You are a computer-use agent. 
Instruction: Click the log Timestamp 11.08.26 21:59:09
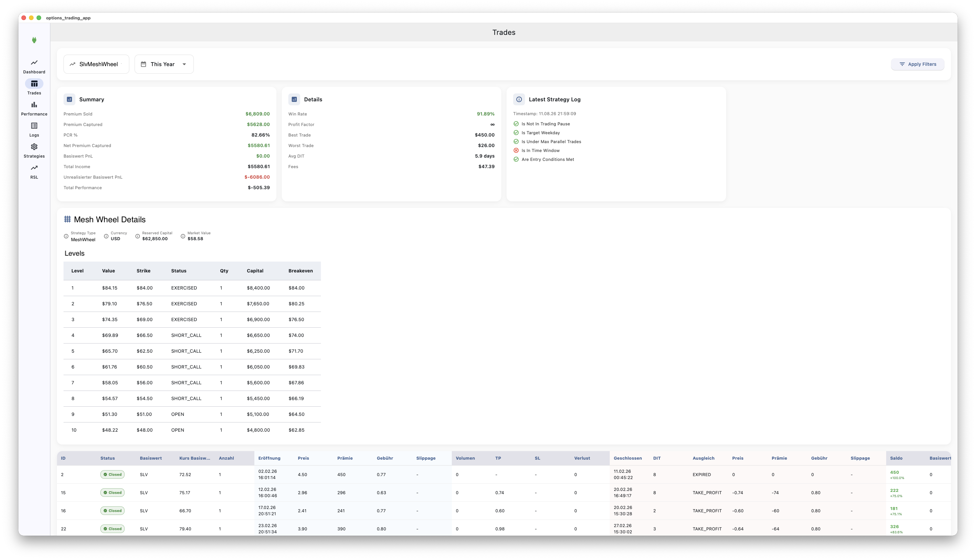pos(545,114)
